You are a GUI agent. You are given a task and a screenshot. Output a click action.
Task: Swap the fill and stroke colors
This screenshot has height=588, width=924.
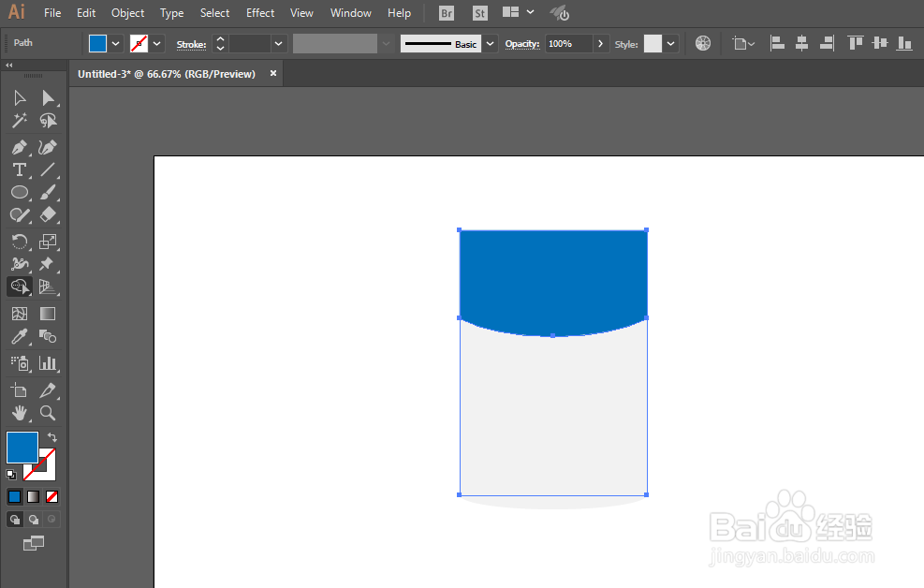click(52, 435)
